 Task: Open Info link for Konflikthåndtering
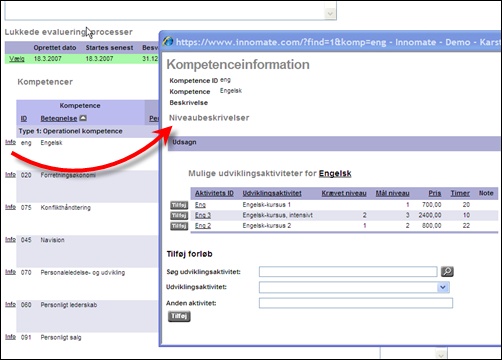point(10,207)
